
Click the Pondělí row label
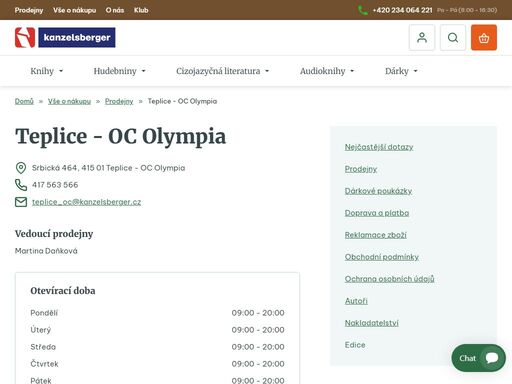[x=44, y=313]
